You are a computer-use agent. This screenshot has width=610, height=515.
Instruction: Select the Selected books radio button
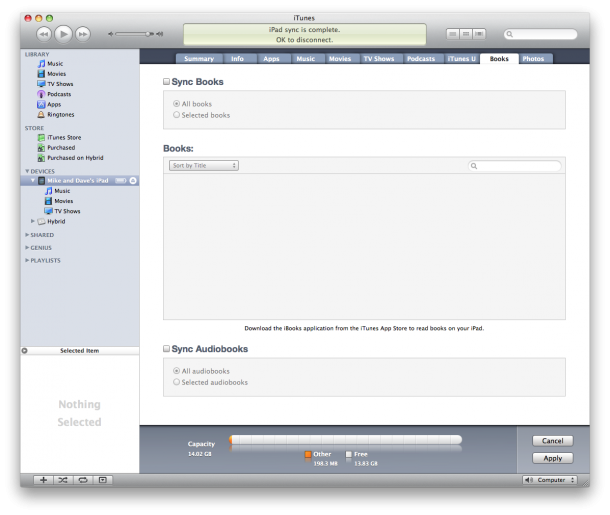tap(176, 115)
